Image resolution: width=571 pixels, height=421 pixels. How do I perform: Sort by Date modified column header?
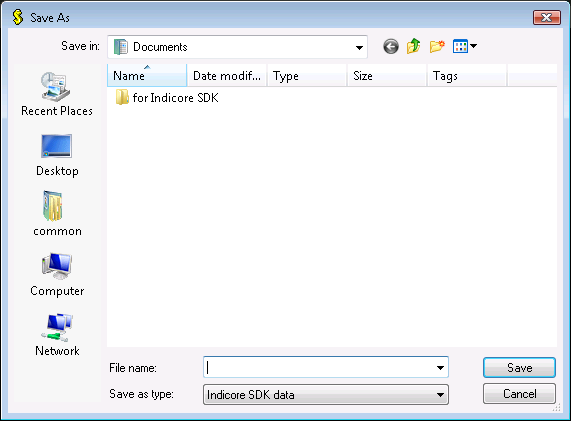click(227, 75)
